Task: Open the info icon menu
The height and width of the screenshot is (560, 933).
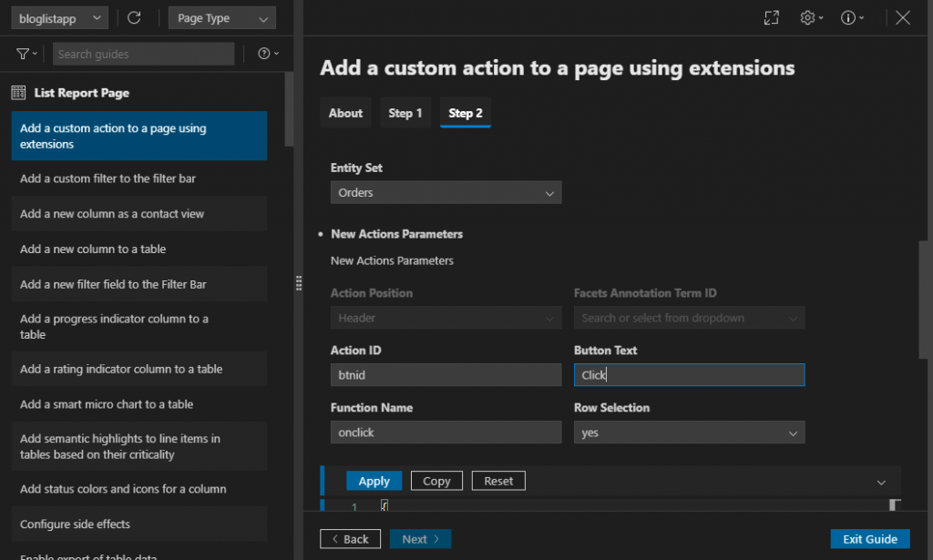Action: pyautogui.click(x=852, y=18)
